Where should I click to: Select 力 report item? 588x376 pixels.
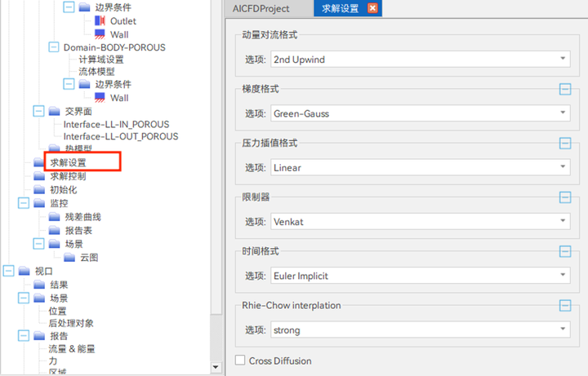[x=53, y=361]
